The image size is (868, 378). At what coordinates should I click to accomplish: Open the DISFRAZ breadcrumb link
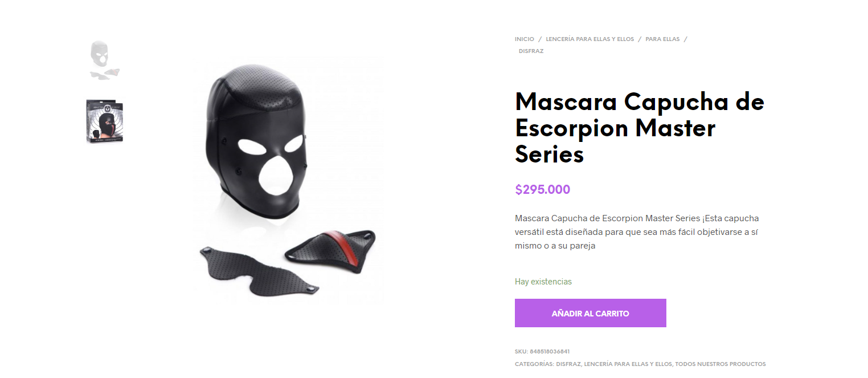[531, 51]
